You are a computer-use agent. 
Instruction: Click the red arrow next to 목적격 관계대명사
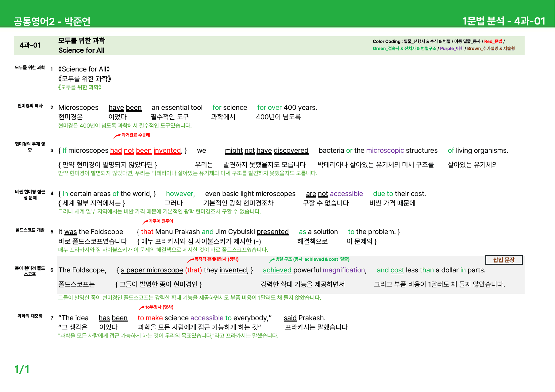(191, 260)
